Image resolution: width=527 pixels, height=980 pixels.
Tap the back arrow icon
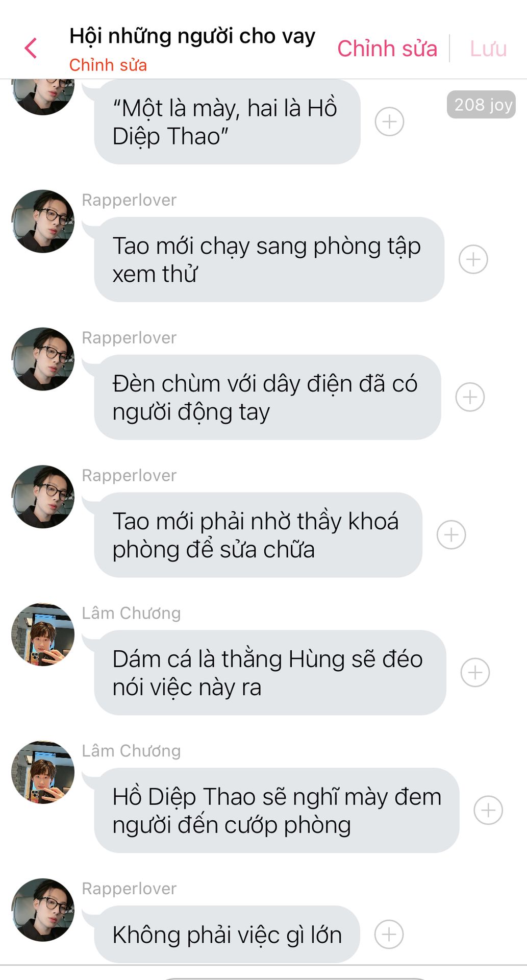(x=31, y=48)
